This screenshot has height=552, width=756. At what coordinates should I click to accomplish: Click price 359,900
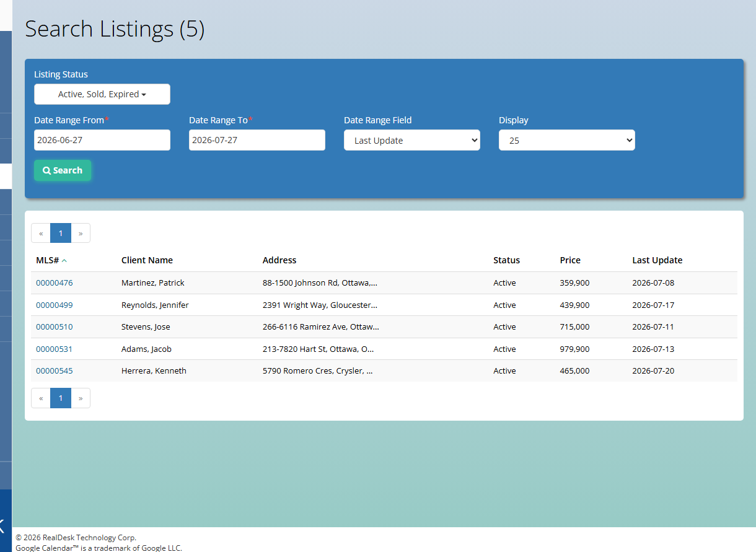(575, 283)
